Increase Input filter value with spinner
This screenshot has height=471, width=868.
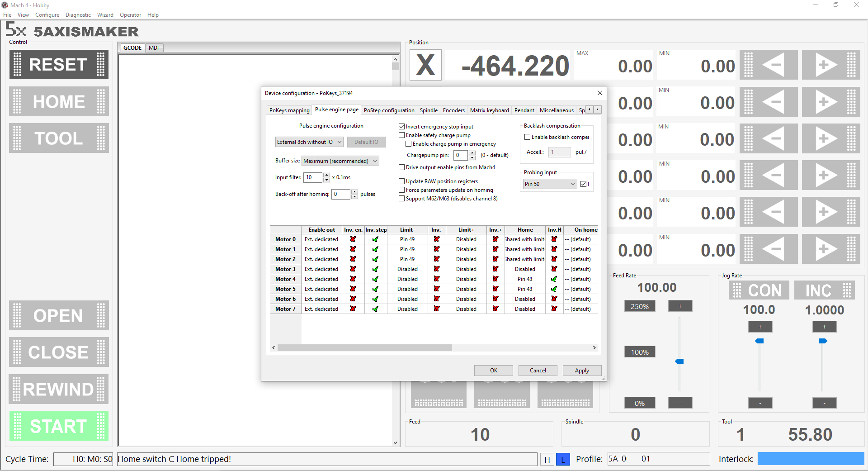point(326,175)
